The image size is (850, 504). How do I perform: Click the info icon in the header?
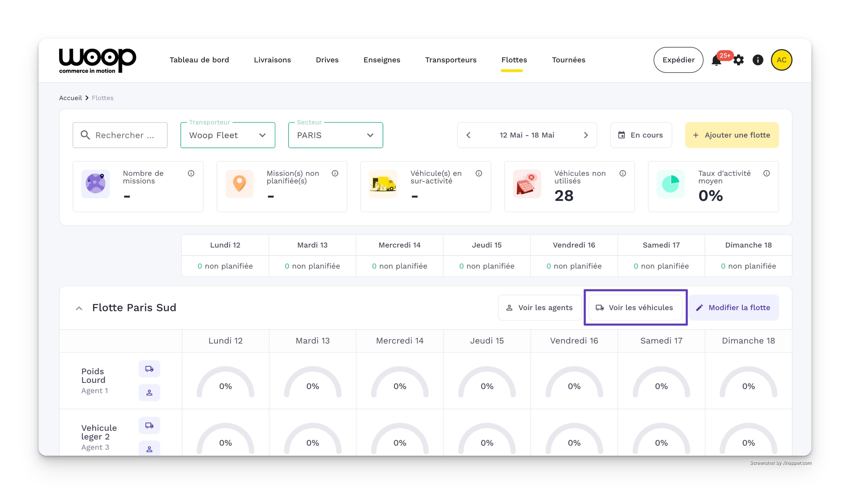coord(758,60)
